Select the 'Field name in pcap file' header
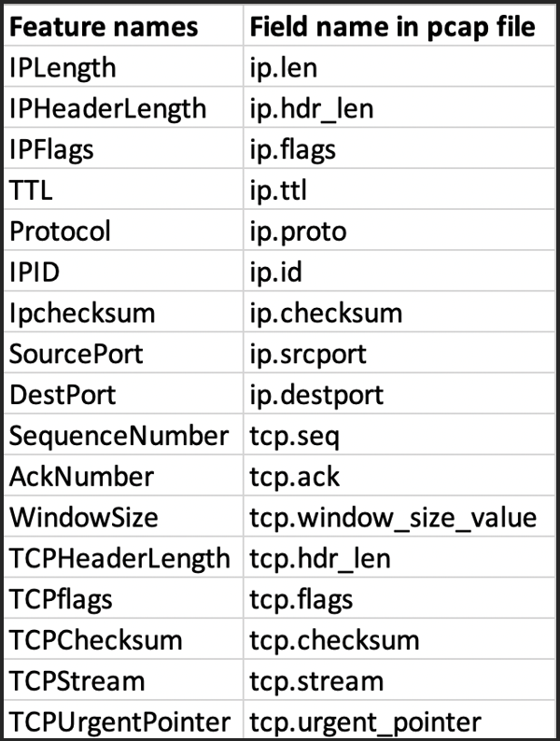This screenshot has height=741, width=560. [399, 25]
